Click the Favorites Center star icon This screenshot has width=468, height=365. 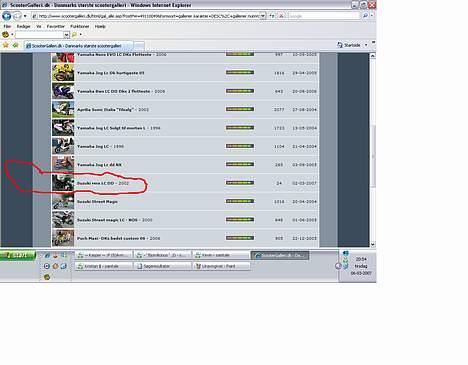(x=5, y=45)
